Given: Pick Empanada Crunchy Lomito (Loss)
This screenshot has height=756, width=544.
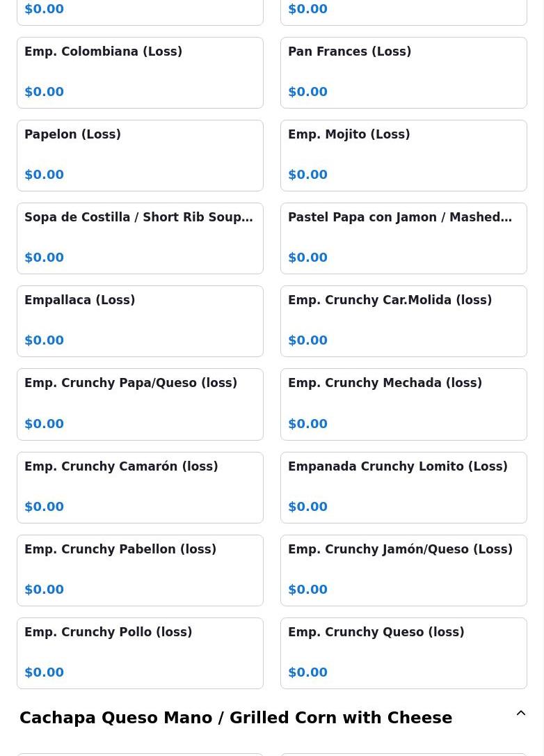Looking at the screenshot, I should [x=403, y=487].
